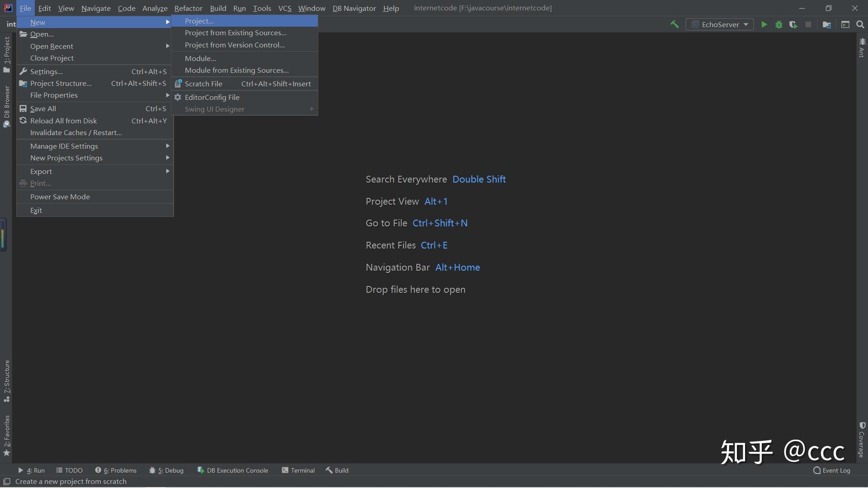Open the Settings... menu item
This screenshot has height=488, width=868.
tap(47, 71)
